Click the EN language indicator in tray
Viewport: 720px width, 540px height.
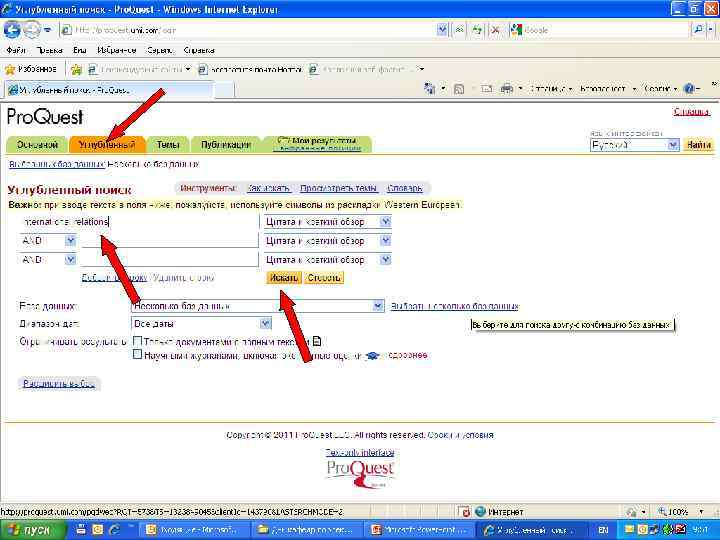[x=603, y=530]
